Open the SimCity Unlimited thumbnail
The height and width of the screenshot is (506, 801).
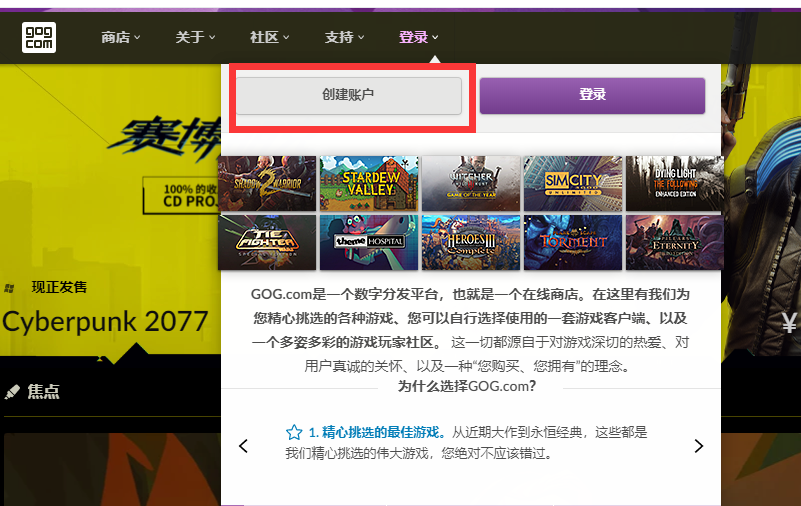[573, 183]
